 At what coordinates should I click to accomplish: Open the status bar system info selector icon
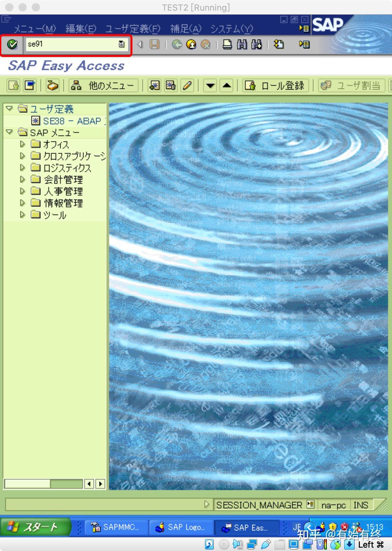coord(310,505)
